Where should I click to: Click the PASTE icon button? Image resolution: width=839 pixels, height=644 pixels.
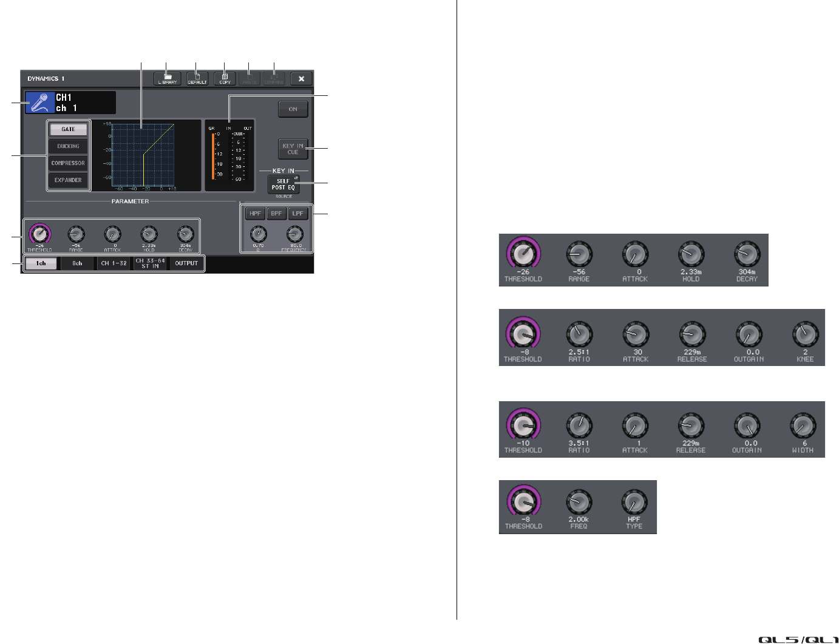click(250, 79)
